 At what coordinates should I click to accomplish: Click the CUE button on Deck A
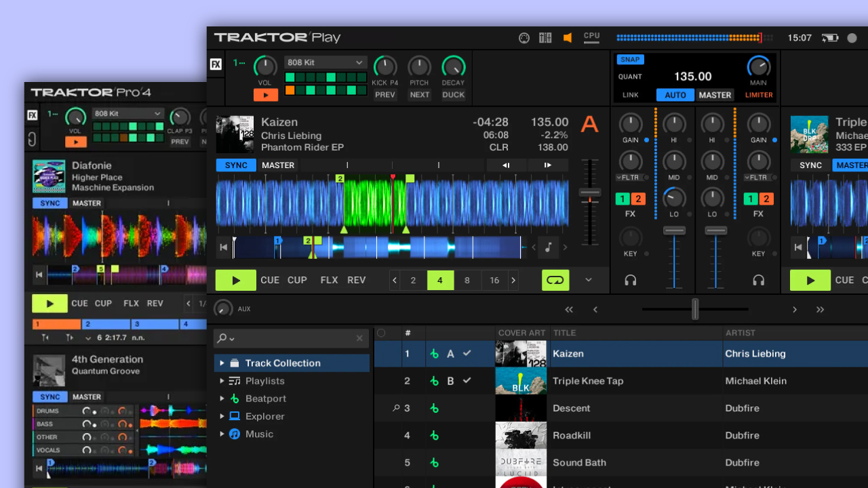click(270, 280)
